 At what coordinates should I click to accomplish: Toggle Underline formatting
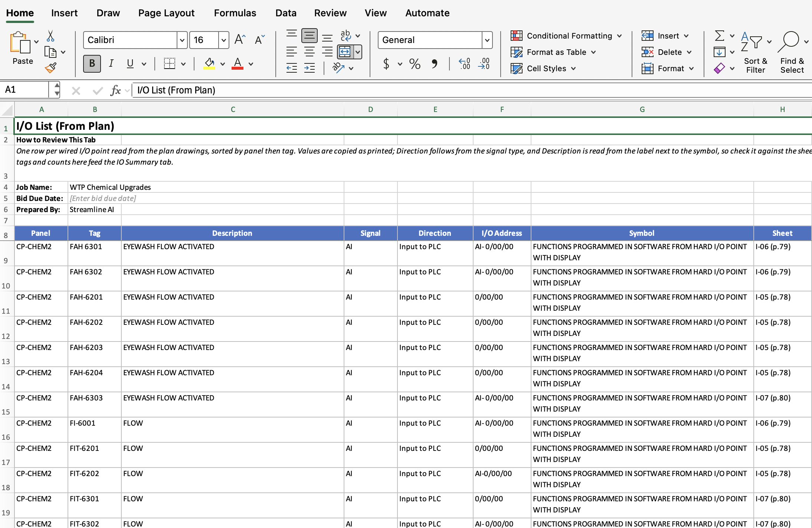tap(130, 63)
